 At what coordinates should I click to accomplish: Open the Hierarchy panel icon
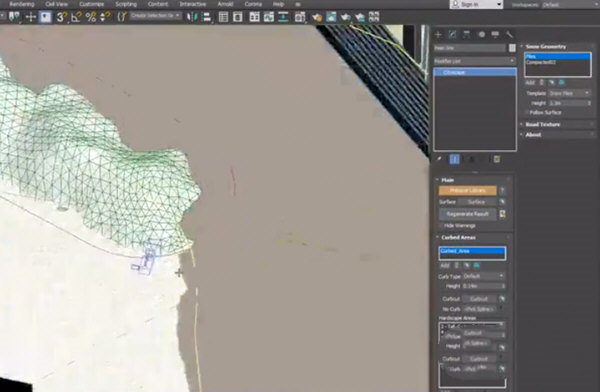coord(466,34)
